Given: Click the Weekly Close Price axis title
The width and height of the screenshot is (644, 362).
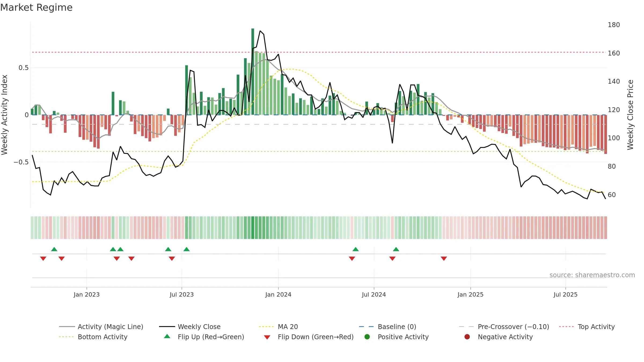Looking at the screenshot, I should point(630,115).
